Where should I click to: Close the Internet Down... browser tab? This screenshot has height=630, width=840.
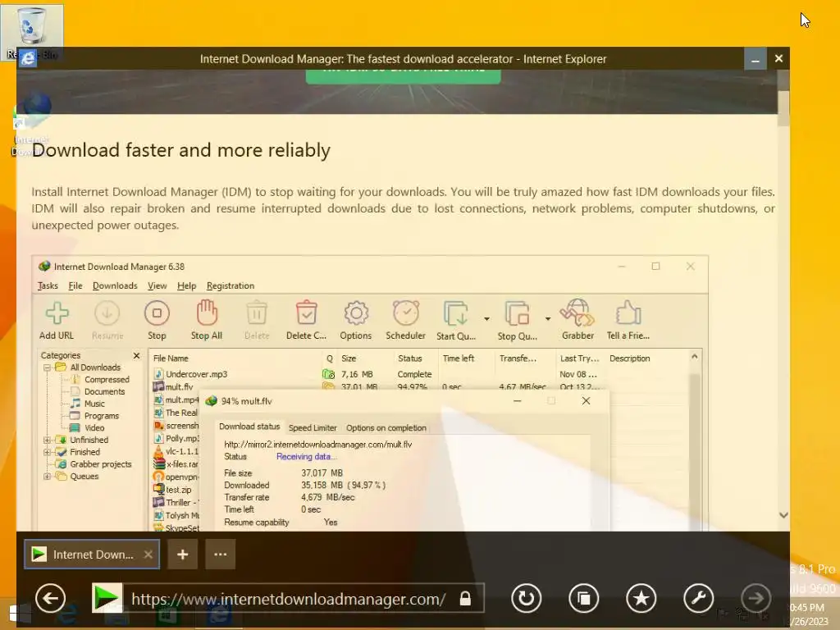[x=148, y=555]
